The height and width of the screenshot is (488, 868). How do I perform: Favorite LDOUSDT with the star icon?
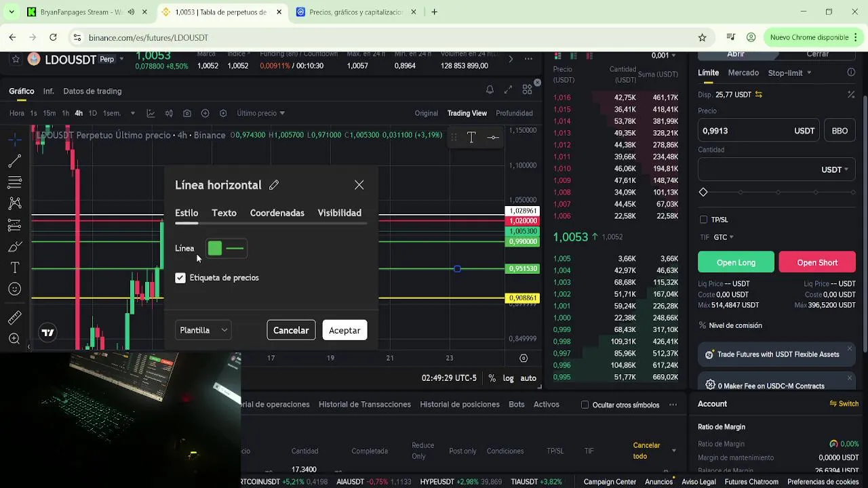click(x=15, y=59)
